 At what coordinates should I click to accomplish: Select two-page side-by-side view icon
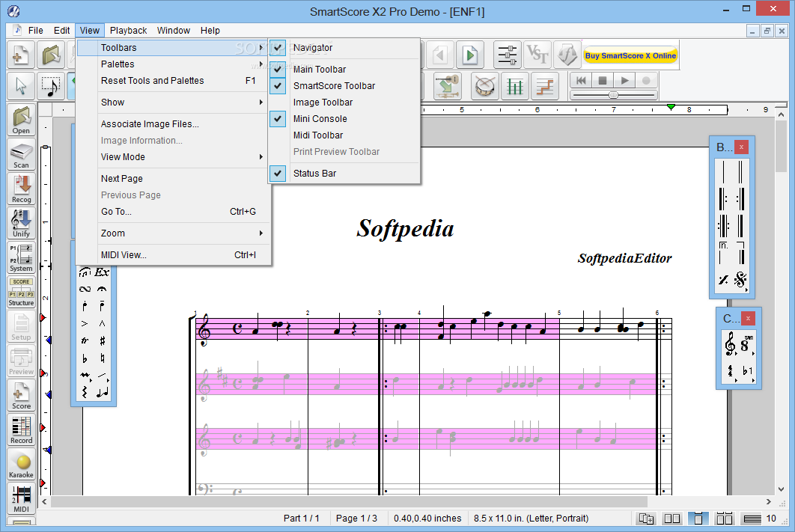coord(672,519)
